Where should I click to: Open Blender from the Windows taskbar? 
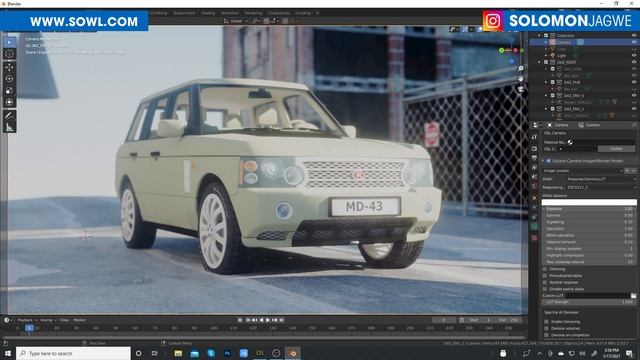[293, 353]
